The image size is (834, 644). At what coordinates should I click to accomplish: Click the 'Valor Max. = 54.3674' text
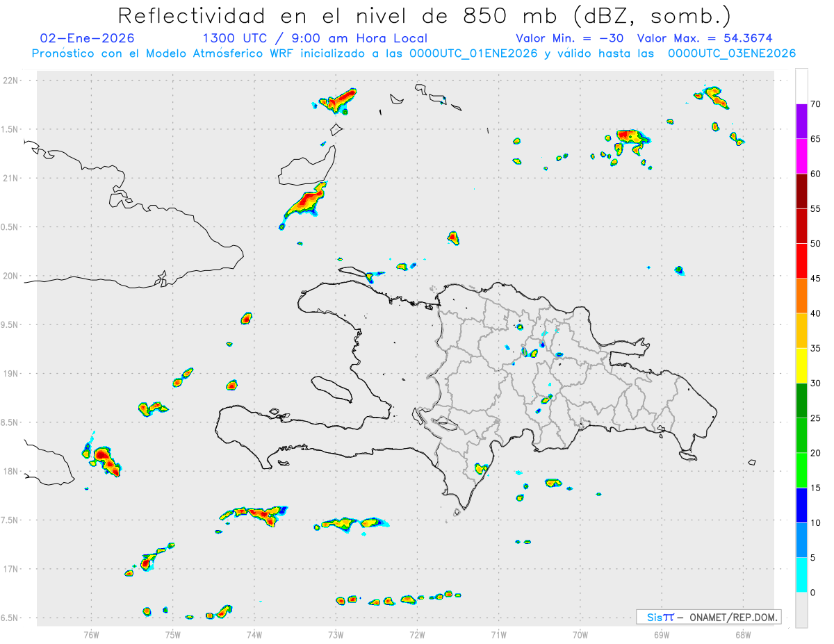tap(705, 38)
